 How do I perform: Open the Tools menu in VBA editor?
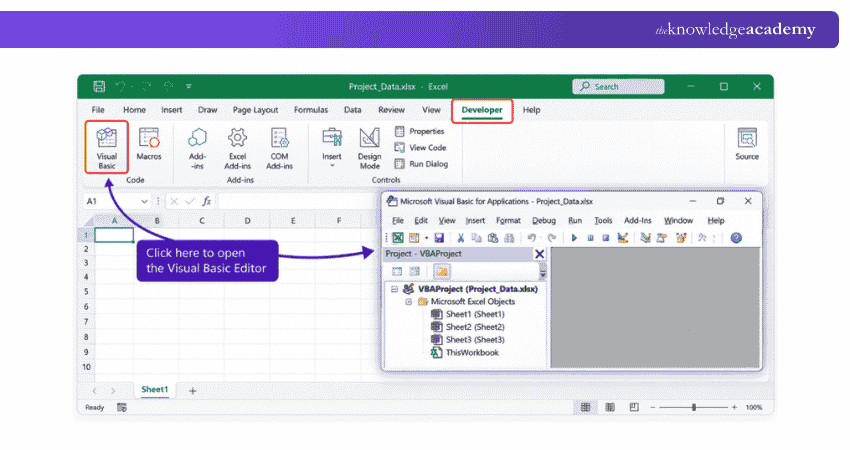click(x=603, y=221)
